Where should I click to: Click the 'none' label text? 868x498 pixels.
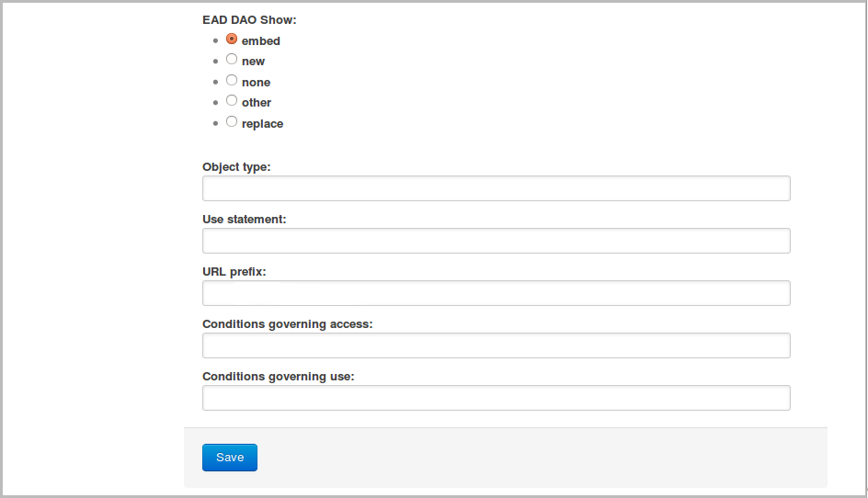pyautogui.click(x=256, y=83)
